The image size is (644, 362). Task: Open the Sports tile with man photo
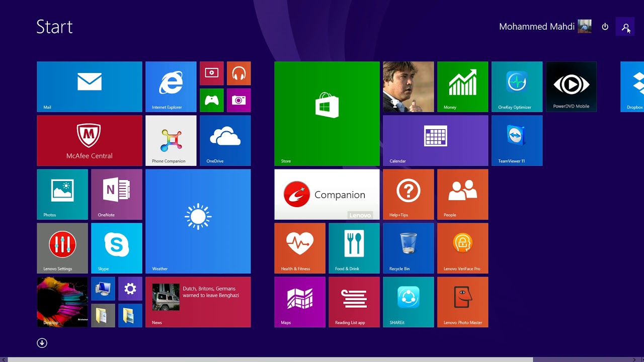[409, 86]
